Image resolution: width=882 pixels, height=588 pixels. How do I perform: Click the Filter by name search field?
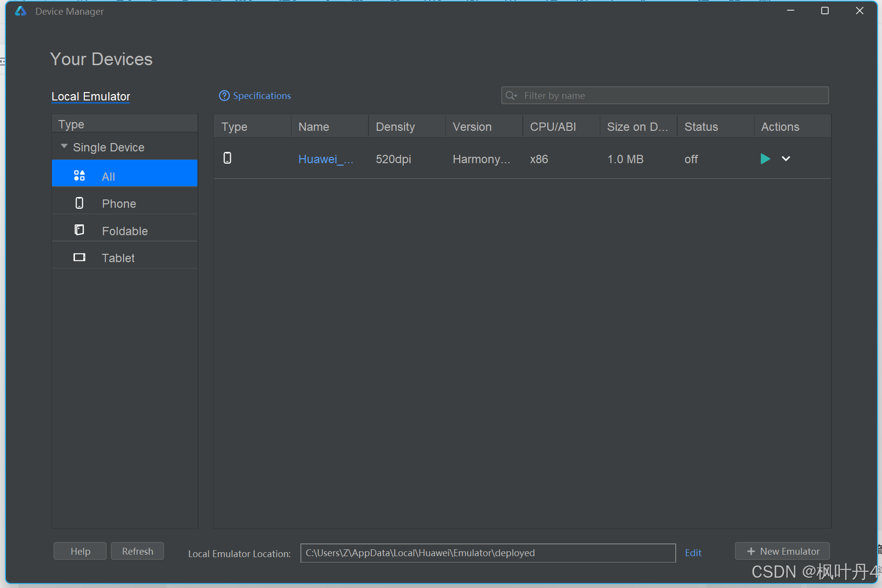pos(671,96)
